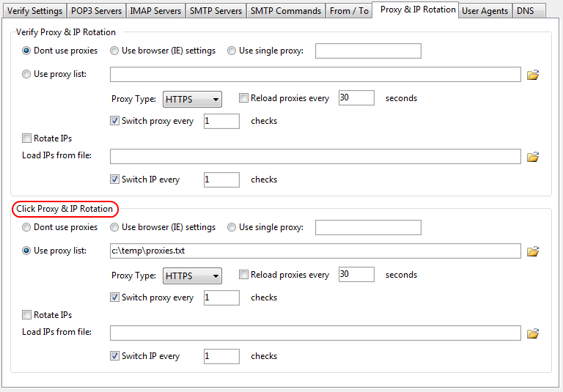This screenshot has width=563, height=392.
Task: Uncheck Switch IP every in Verify section
Action: click(x=115, y=180)
